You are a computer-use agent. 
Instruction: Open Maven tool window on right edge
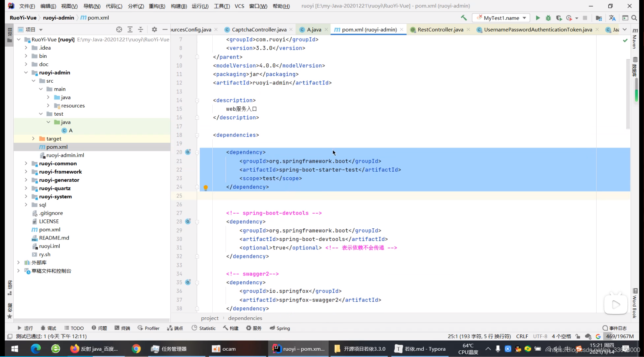(635, 39)
